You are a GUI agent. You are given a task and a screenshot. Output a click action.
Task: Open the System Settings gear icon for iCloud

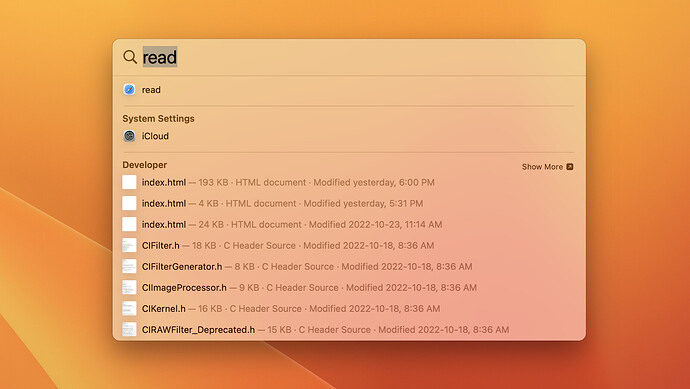[x=129, y=136]
